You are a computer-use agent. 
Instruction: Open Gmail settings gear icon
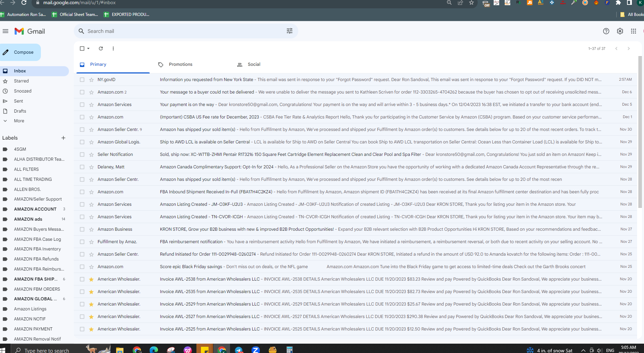tap(620, 31)
